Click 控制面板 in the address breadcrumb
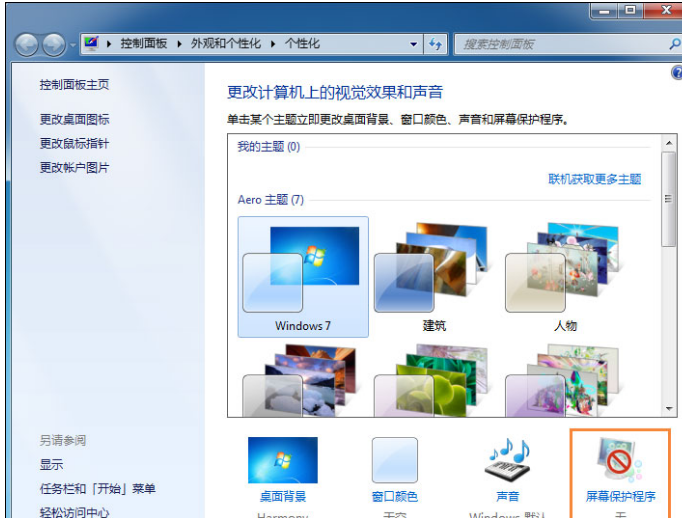The width and height of the screenshot is (682, 518). 144,43
